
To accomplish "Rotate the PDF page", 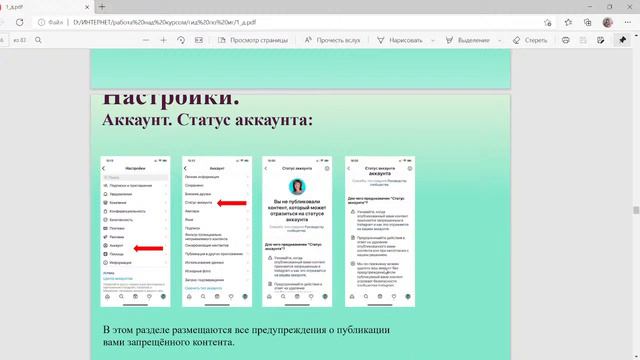I will (x=181, y=40).
